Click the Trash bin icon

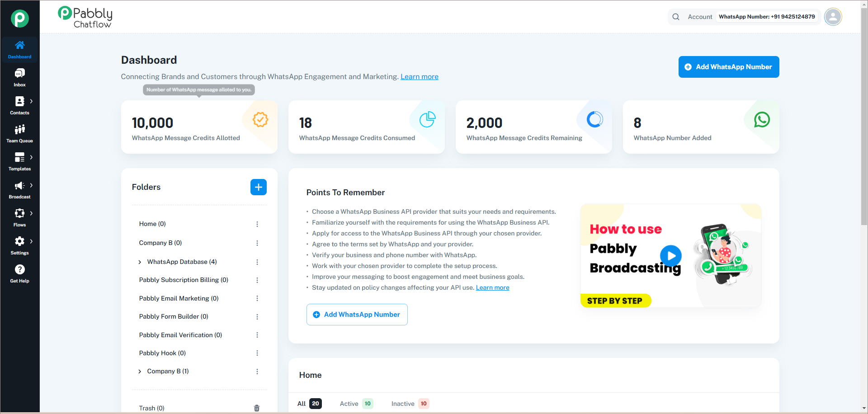click(257, 408)
